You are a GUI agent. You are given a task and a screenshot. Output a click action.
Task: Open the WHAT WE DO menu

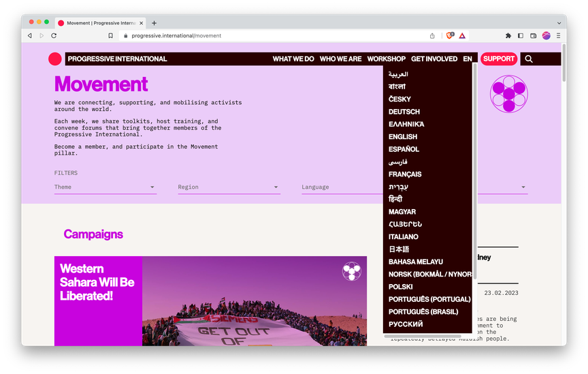tap(293, 59)
